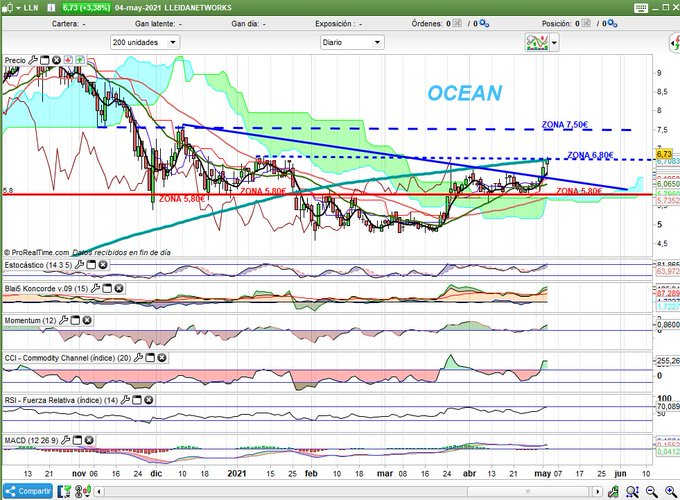The image size is (680, 500).
Task: Click the candlestick style icon in bottom toolbar
Action: (83, 492)
